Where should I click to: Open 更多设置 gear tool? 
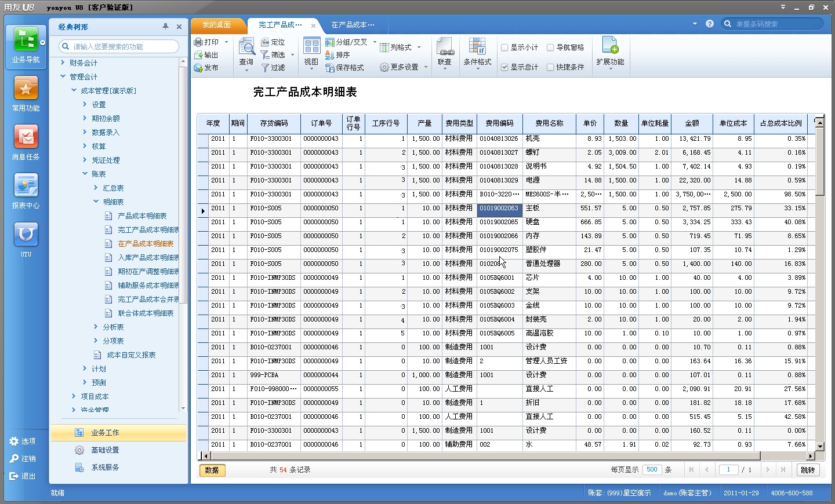tap(399, 67)
